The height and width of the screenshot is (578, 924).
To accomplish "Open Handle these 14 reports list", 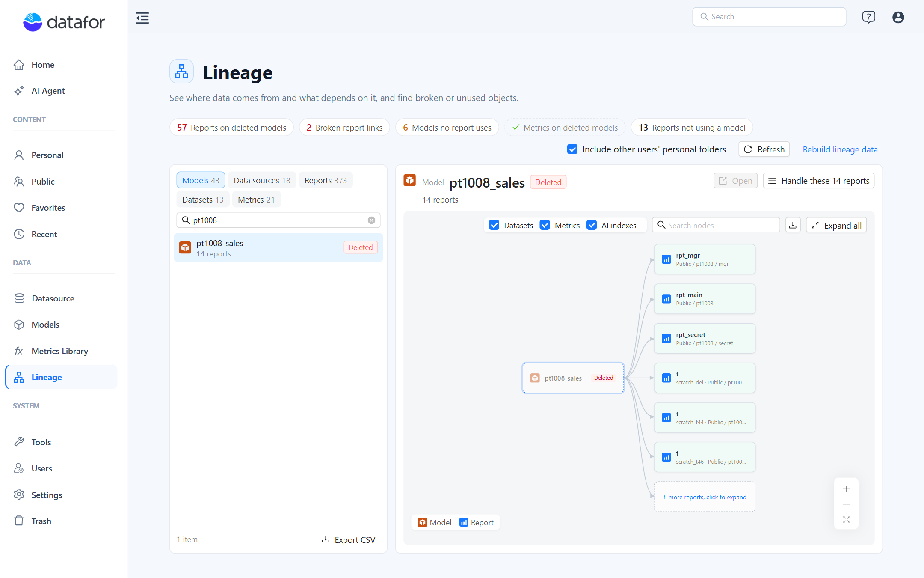I will (818, 181).
